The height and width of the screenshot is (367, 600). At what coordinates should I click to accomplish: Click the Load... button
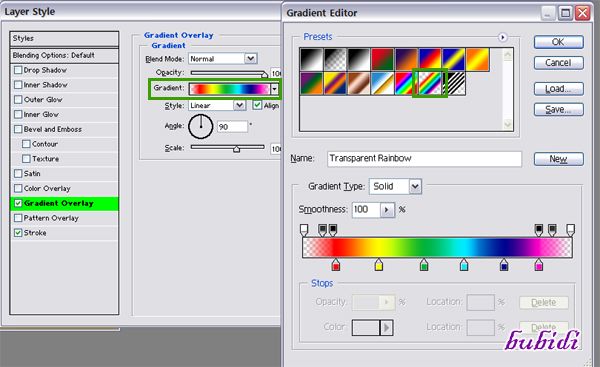coord(558,89)
